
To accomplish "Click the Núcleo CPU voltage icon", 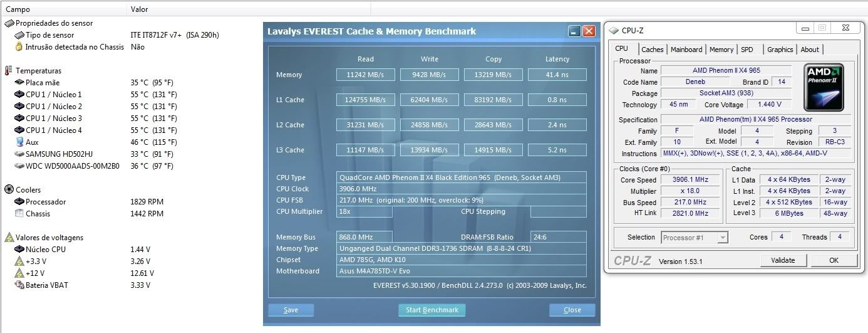I will [x=19, y=250].
